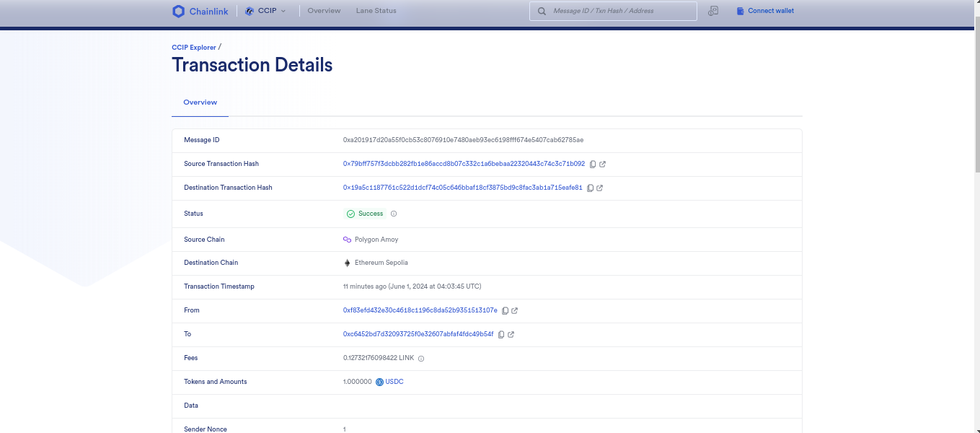The height and width of the screenshot is (433, 980).
Task: Click the 1.000000 token amount
Action: (x=358, y=382)
